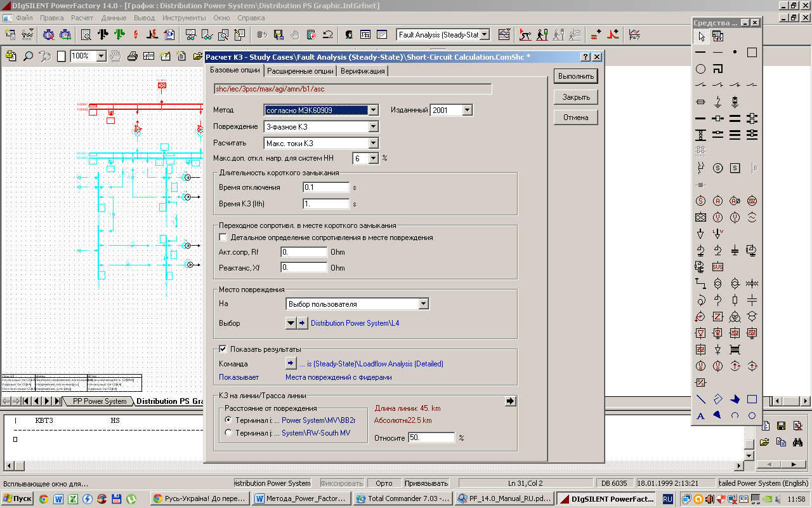Click the Undo curved-arrow icon in main toolbar

(327, 34)
